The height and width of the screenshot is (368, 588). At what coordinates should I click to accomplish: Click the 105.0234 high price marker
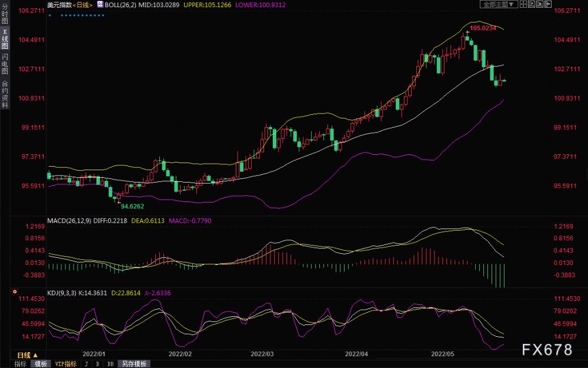[x=483, y=28]
